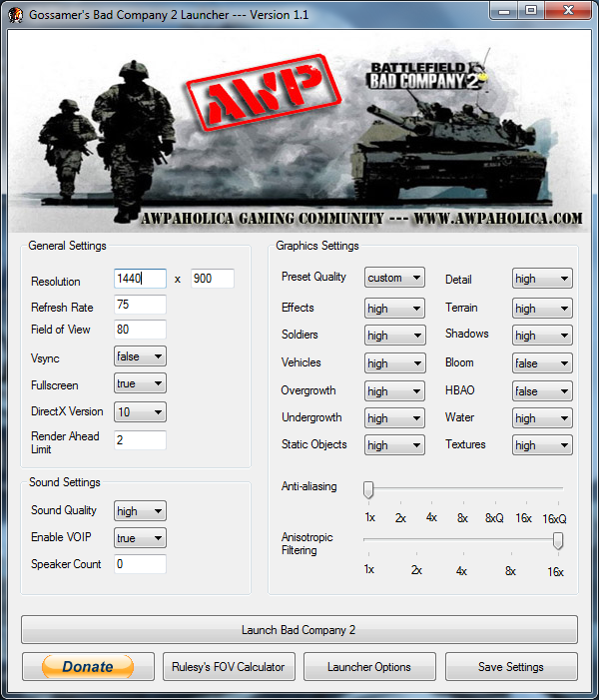Click the Battlefield Bad Company 2 logo
The height and width of the screenshot is (700, 599).
click(x=425, y=75)
